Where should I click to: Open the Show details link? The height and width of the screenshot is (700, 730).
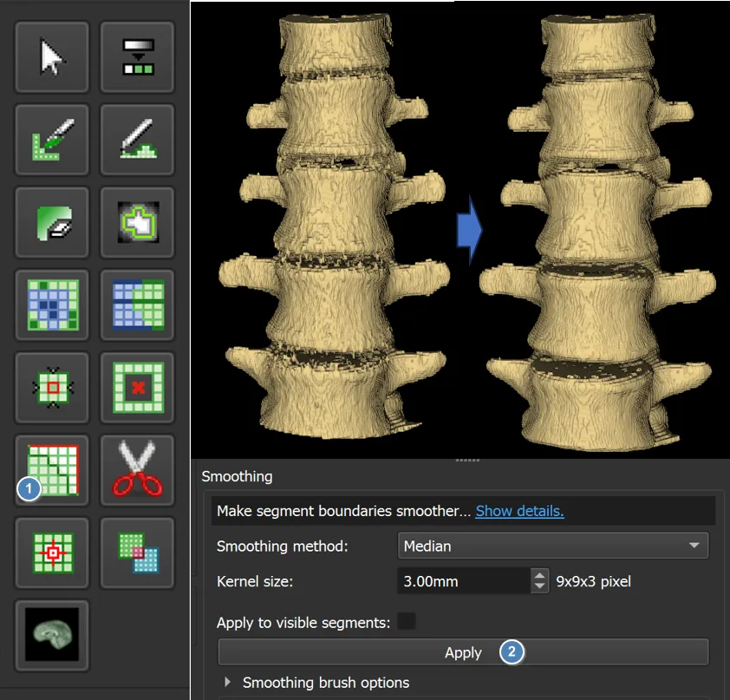point(519,511)
